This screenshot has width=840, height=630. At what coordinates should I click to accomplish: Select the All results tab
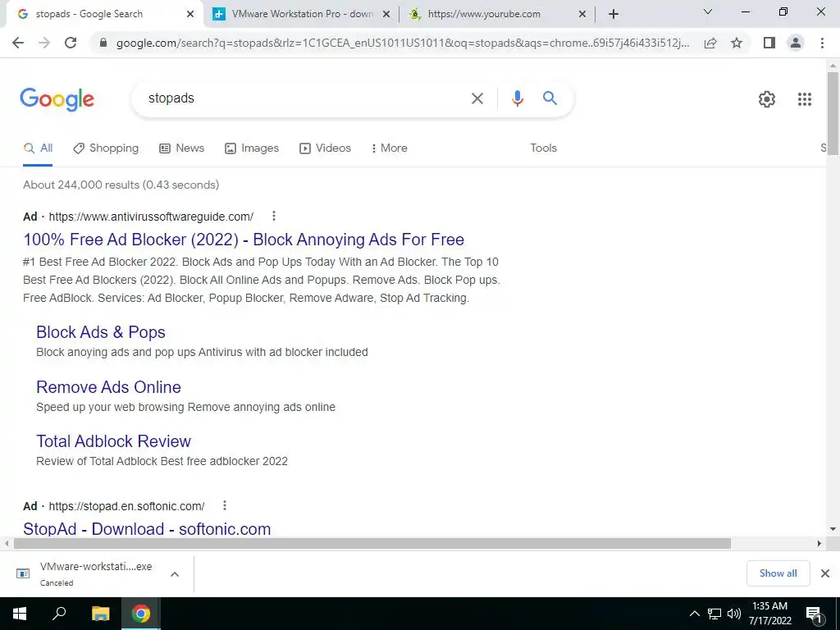pyautogui.click(x=38, y=148)
